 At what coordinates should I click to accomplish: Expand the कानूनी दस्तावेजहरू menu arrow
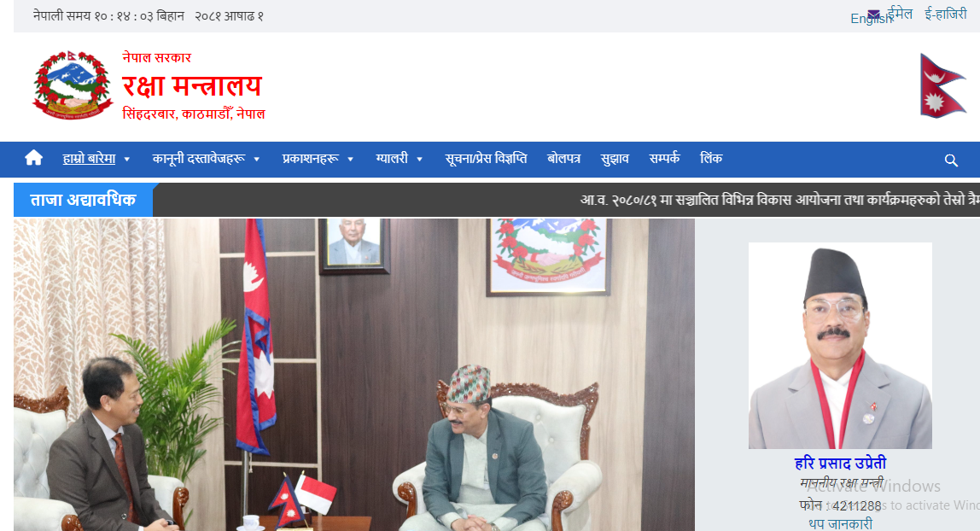click(256, 160)
